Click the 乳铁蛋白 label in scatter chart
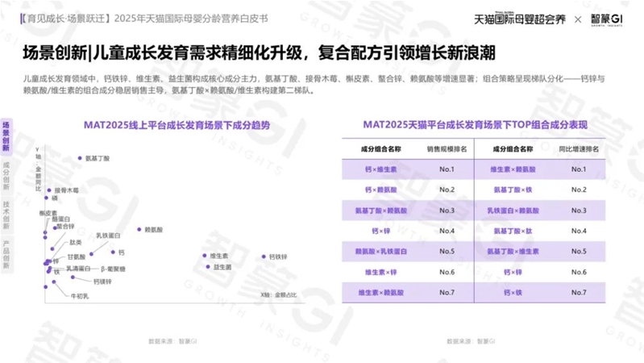Viewport: 644px width, 363px height. 108,236
